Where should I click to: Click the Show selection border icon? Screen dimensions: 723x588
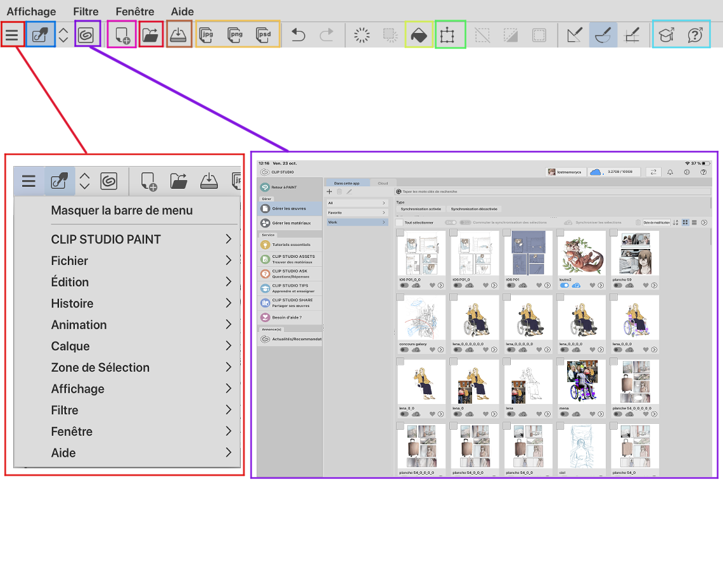[539, 35]
